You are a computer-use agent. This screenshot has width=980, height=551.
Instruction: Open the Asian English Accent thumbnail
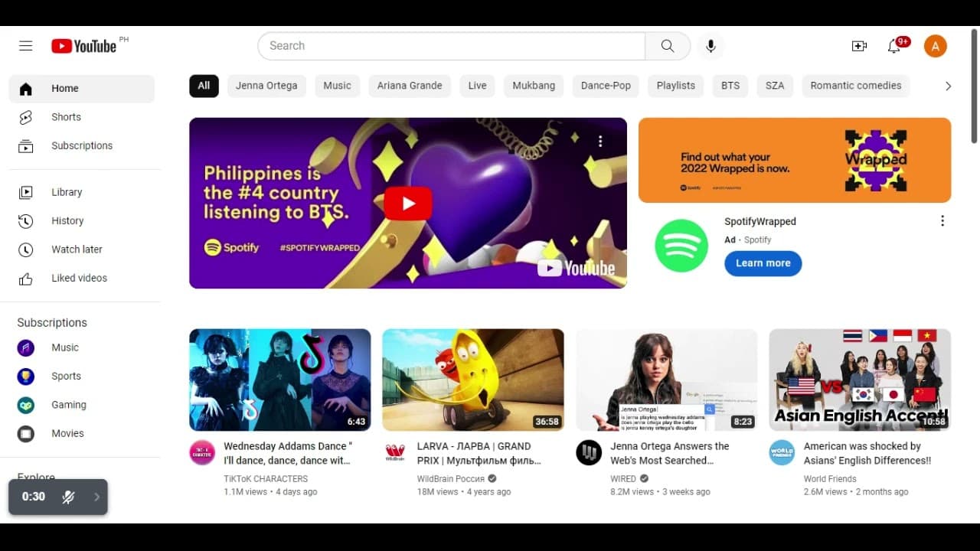(x=860, y=380)
